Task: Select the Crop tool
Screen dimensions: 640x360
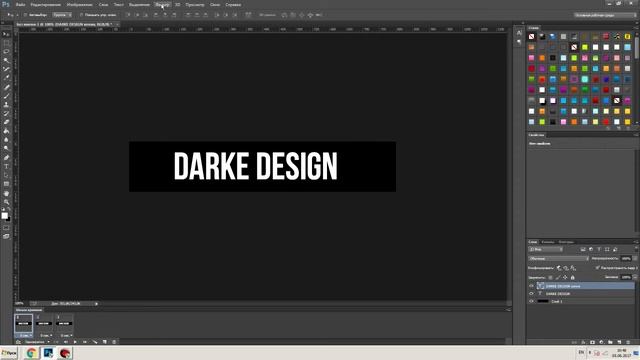Action: (6, 69)
